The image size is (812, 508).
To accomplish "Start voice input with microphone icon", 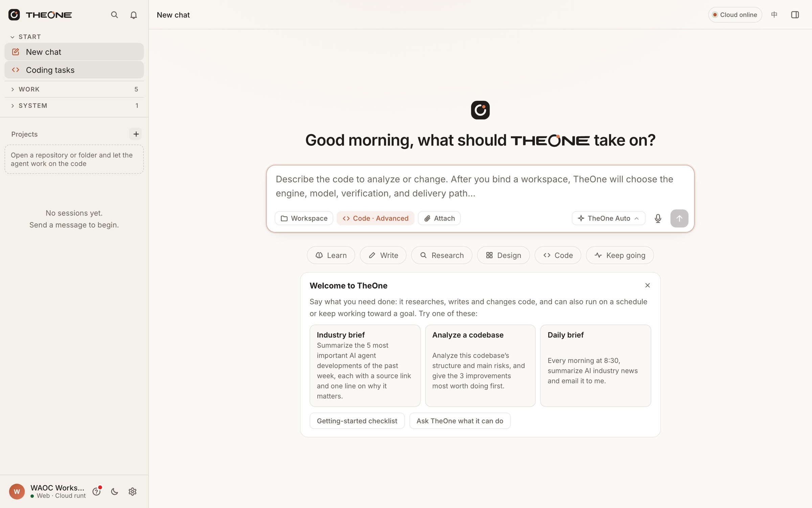I will tap(658, 218).
